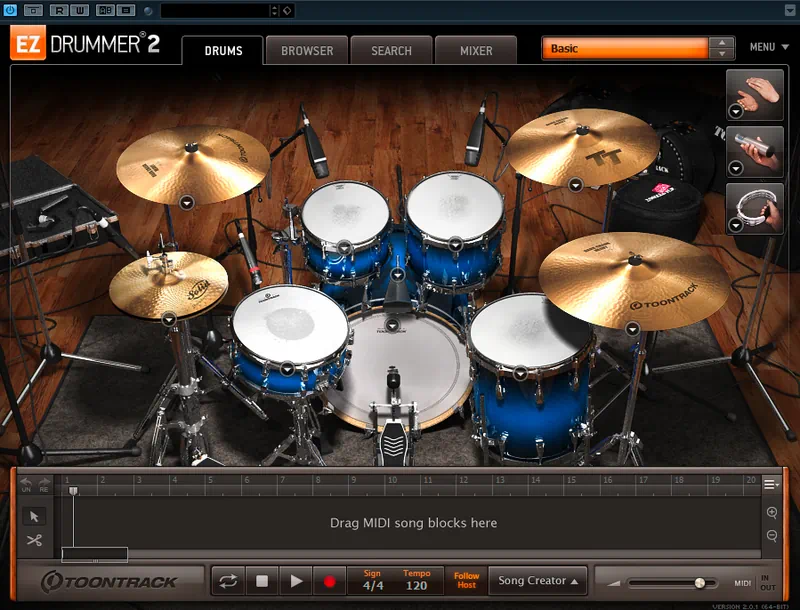Viewport: 800px width, 610px height.
Task: Toggle the loop playback button
Action: (228, 581)
